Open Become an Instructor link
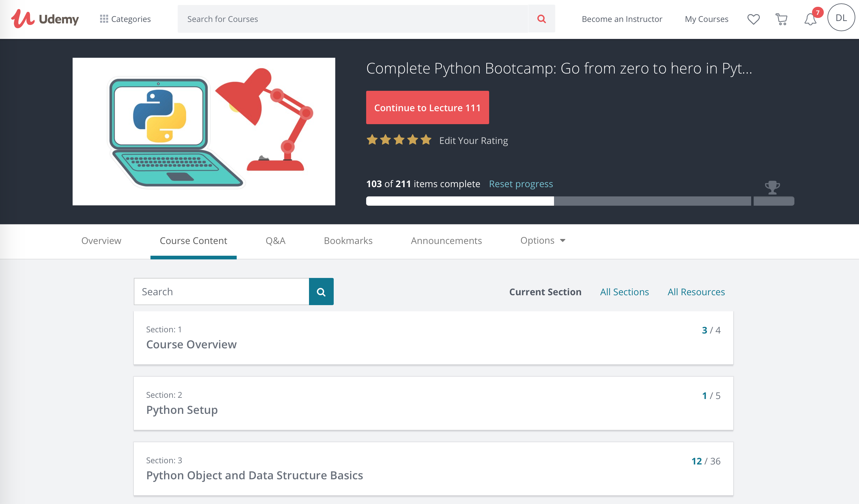Screen dimensions: 859x504 pos(622,19)
